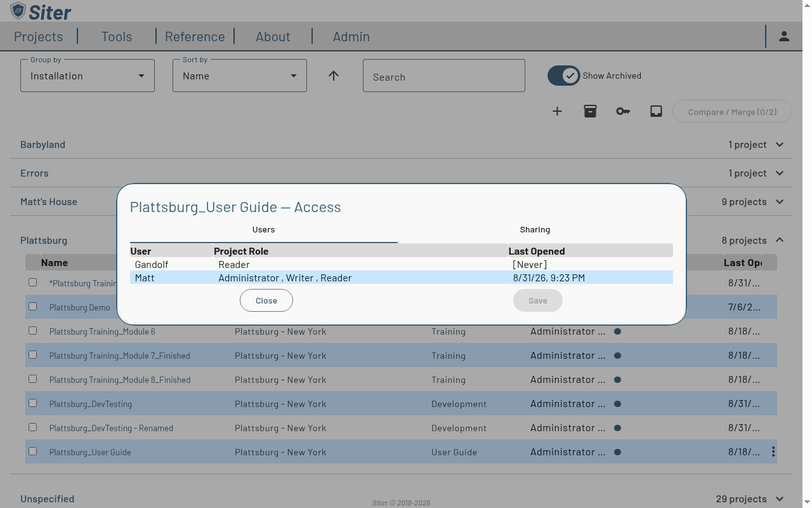Check the Plattsburg Demo row checkbox
This screenshot has height=508, width=812.
(32, 307)
